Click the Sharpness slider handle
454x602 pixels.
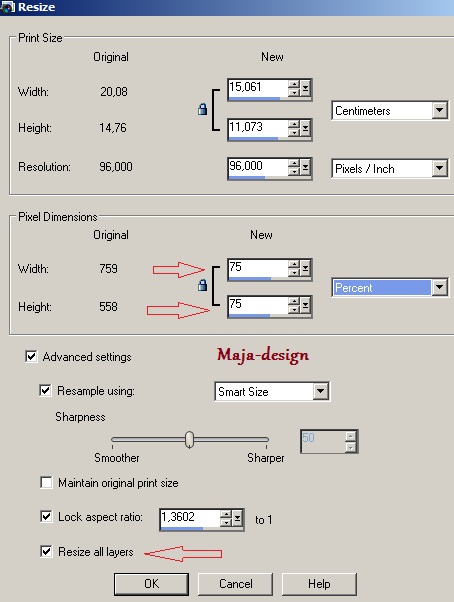point(189,440)
